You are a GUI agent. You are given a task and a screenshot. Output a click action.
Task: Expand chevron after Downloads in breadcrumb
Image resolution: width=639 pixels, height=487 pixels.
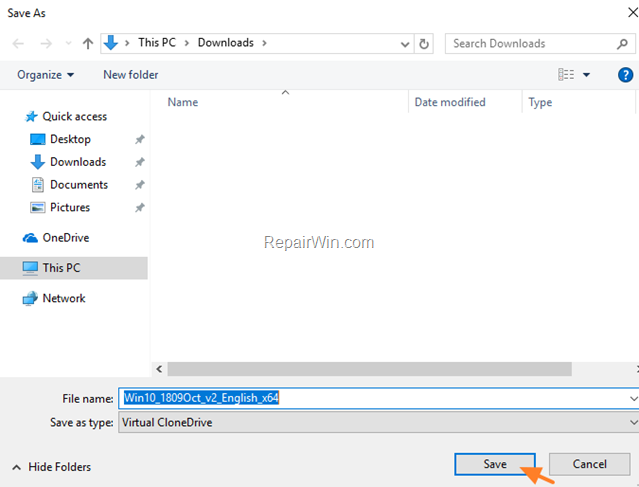pos(264,43)
